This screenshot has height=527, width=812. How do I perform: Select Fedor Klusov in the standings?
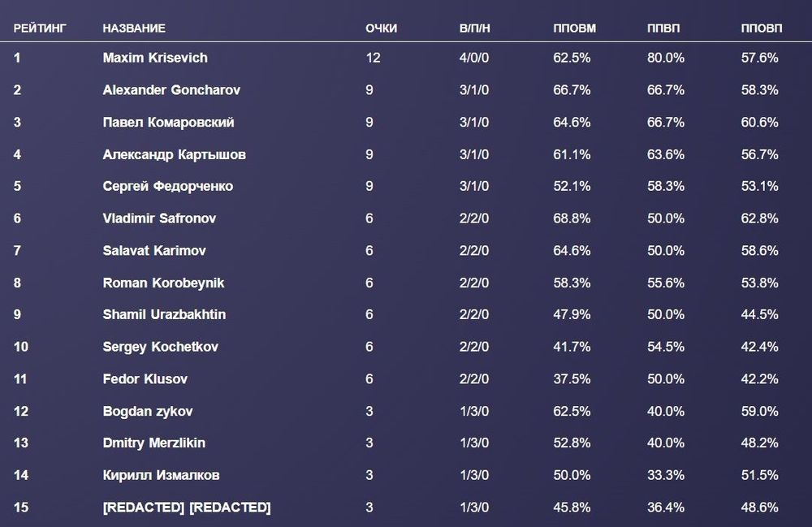pyautogui.click(x=144, y=379)
